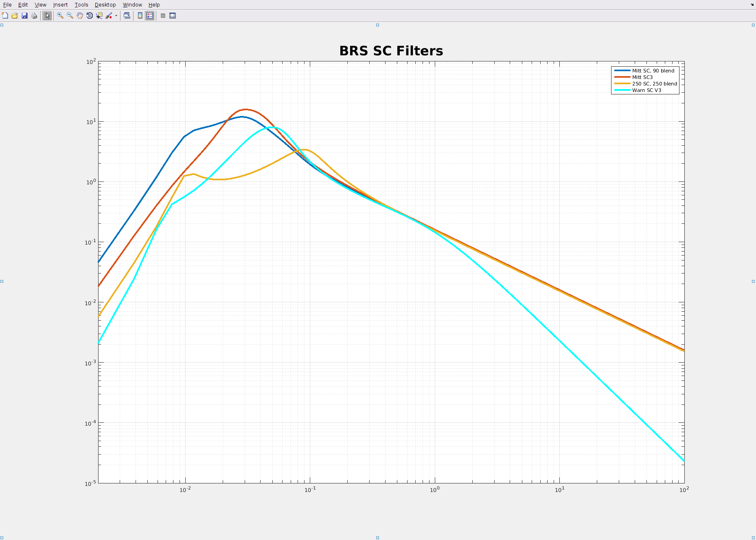Select the Rotate 3D tool
756x540 pixels.
click(90, 15)
